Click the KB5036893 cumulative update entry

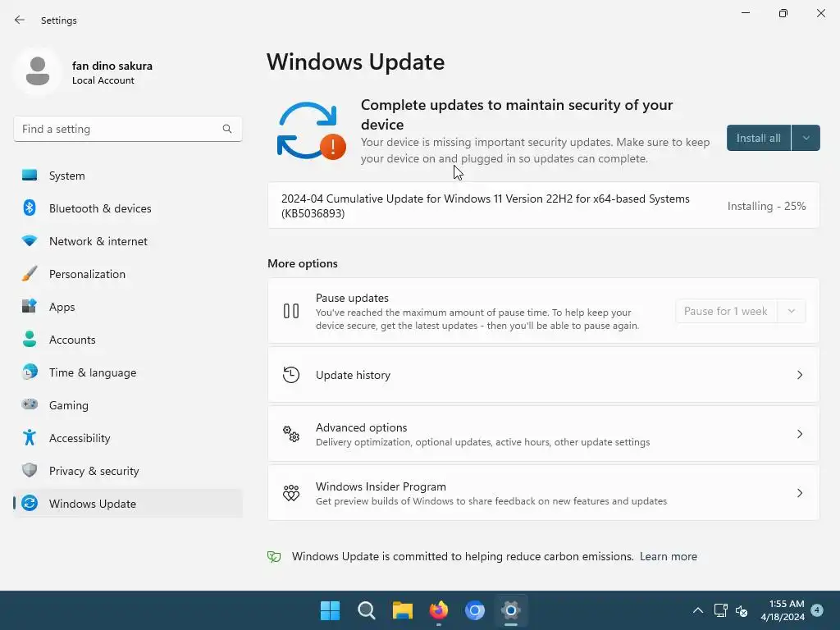pos(543,206)
